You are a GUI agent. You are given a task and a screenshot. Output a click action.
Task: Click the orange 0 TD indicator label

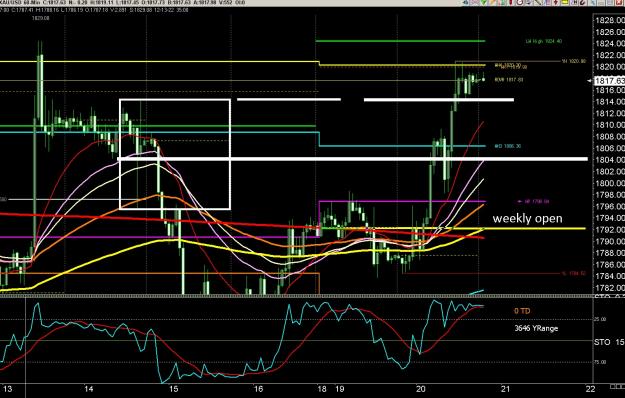[522, 311]
